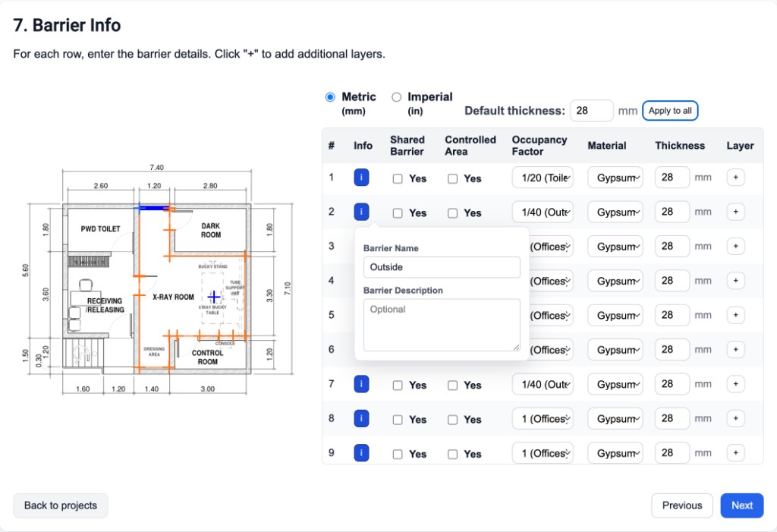Add a layer to barrier row 7

pyautogui.click(x=735, y=384)
